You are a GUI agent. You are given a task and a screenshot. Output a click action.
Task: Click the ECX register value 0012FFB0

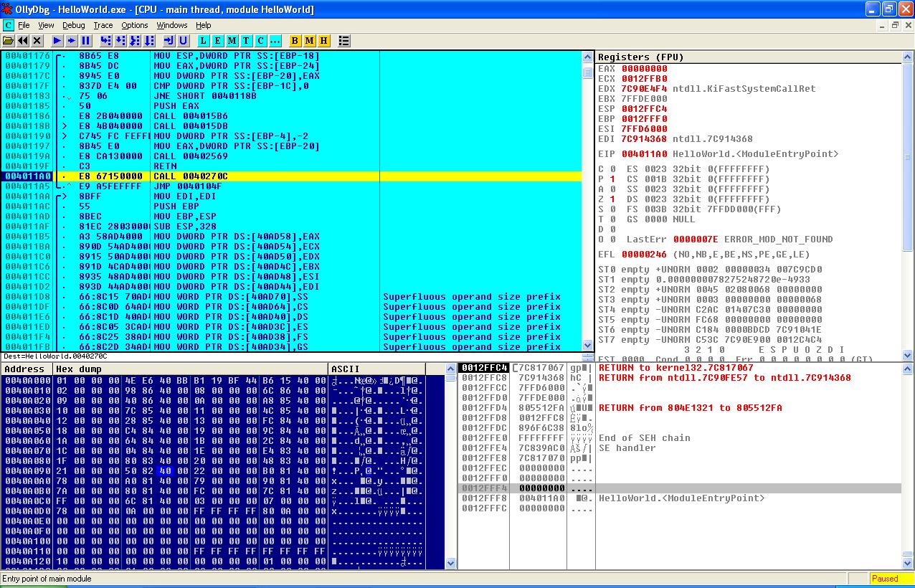point(644,79)
